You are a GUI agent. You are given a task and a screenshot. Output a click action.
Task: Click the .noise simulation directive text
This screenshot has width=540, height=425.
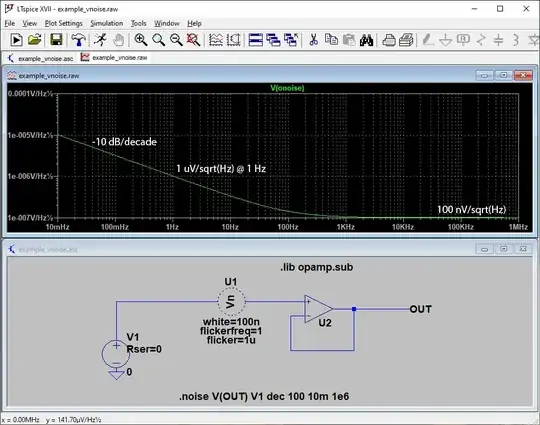tap(264, 396)
